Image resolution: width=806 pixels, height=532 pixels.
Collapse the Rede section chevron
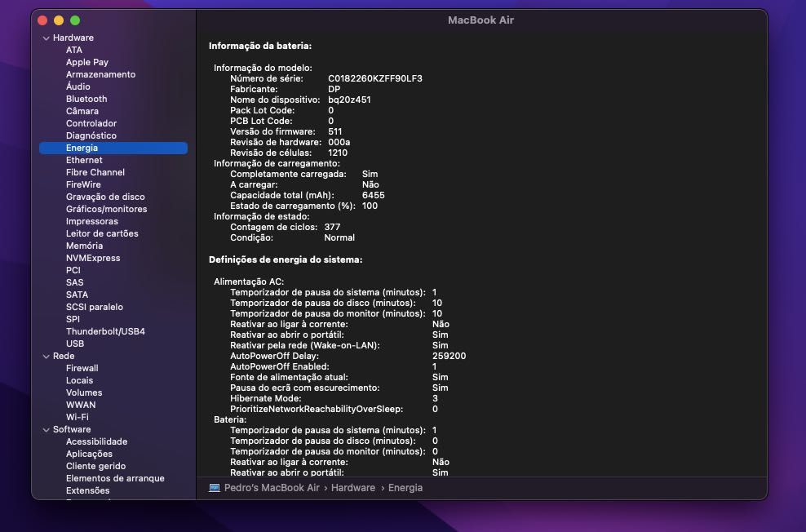tap(46, 357)
